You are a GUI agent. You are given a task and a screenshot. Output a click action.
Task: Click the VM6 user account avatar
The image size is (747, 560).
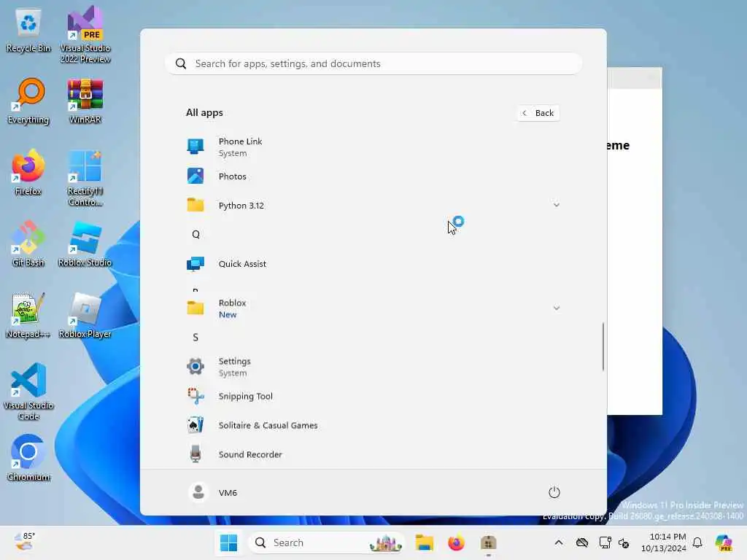coord(198,492)
